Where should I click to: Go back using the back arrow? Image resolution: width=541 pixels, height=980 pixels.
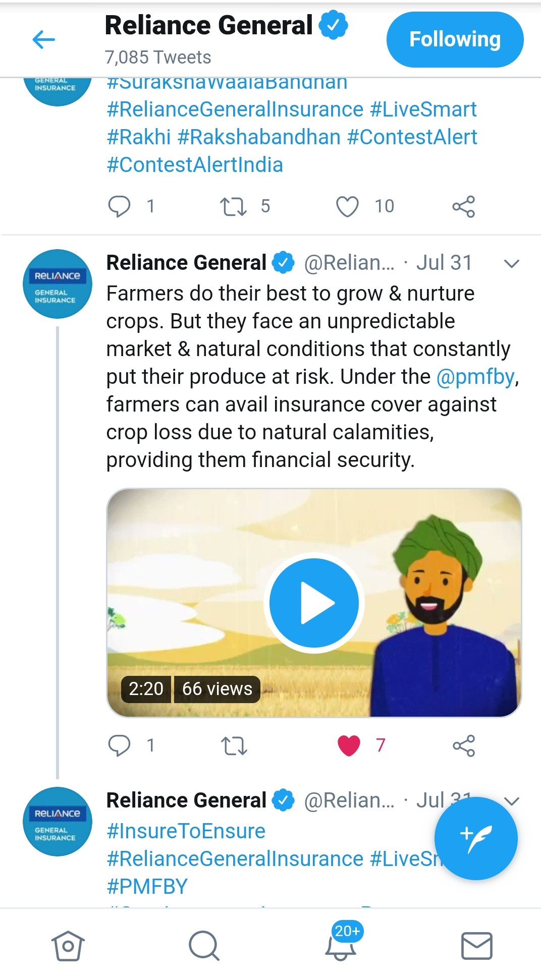(43, 40)
